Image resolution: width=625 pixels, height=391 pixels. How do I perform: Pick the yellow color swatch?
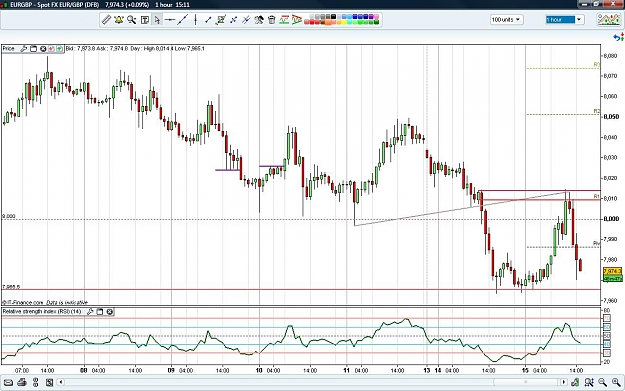(344, 22)
